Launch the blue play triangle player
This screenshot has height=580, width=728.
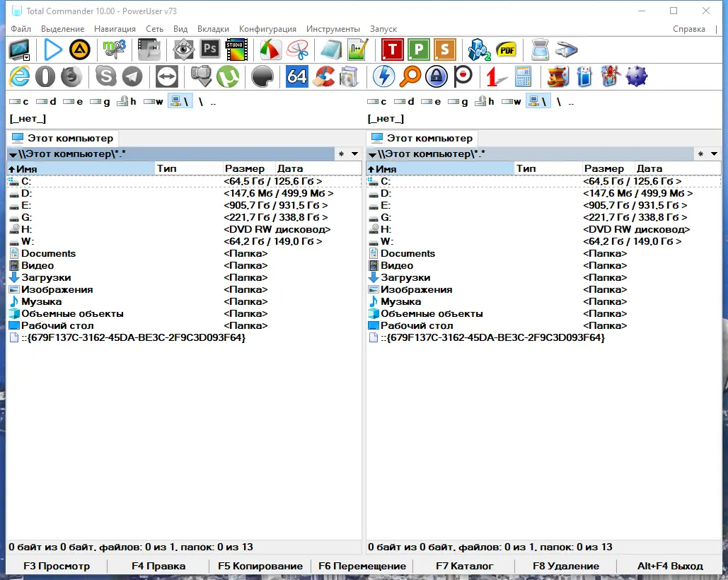(x=53, y=50)
